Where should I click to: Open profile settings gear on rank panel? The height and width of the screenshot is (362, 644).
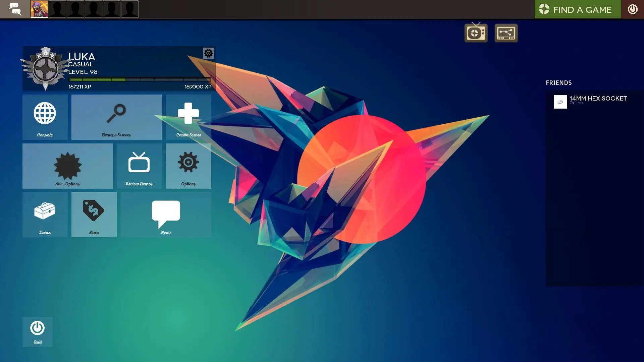(208, 53)
